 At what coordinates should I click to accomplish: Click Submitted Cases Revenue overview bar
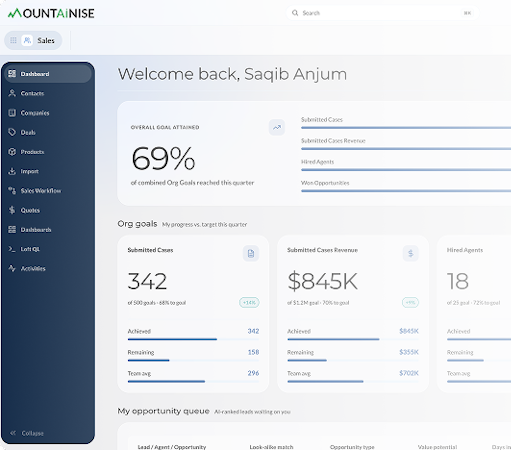click(x=406, y=149)
